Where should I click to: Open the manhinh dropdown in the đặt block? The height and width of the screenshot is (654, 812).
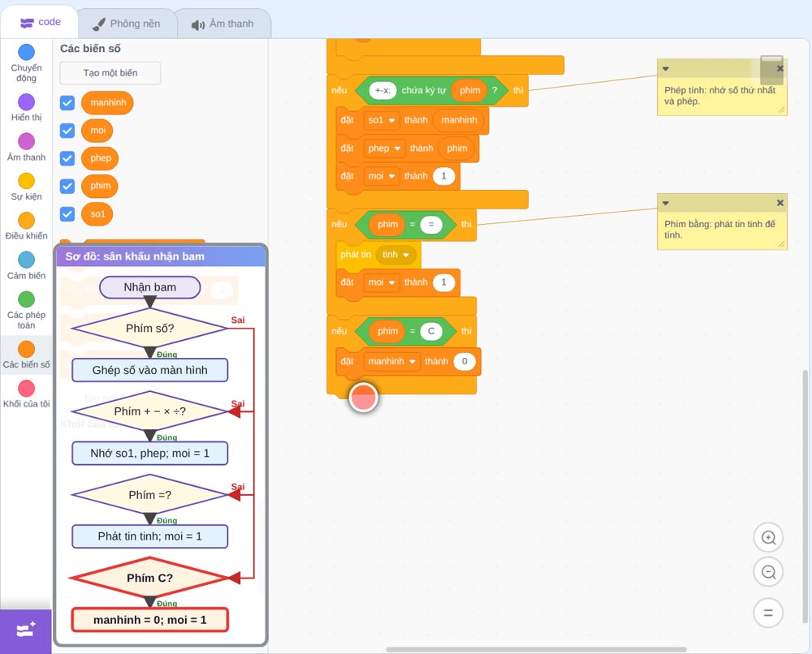click(x=392, y=361)
